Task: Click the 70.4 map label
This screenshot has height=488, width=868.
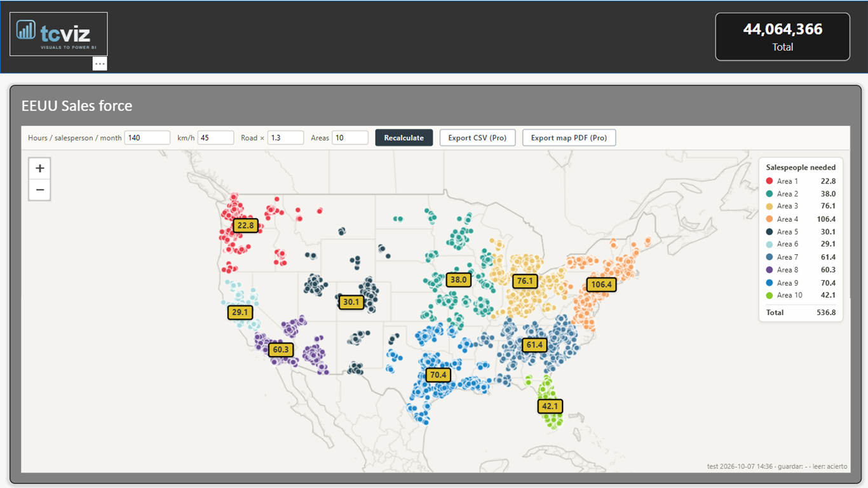Action: (x=438, y=375)
